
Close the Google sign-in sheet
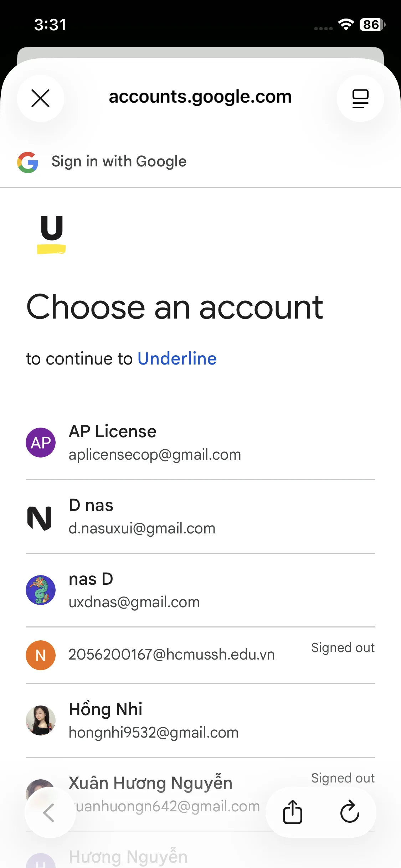[40, 98]
